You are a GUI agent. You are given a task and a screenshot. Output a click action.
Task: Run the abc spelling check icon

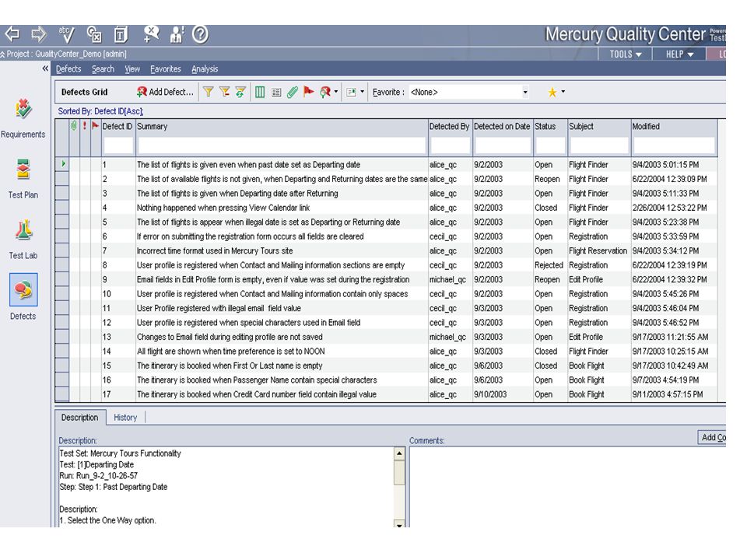tap(66, 34)
